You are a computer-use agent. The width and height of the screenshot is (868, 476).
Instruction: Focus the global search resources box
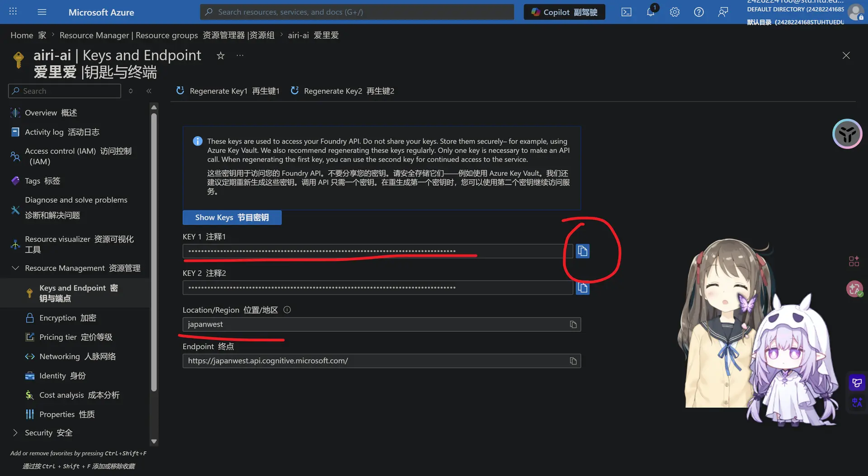coord(357,12)
